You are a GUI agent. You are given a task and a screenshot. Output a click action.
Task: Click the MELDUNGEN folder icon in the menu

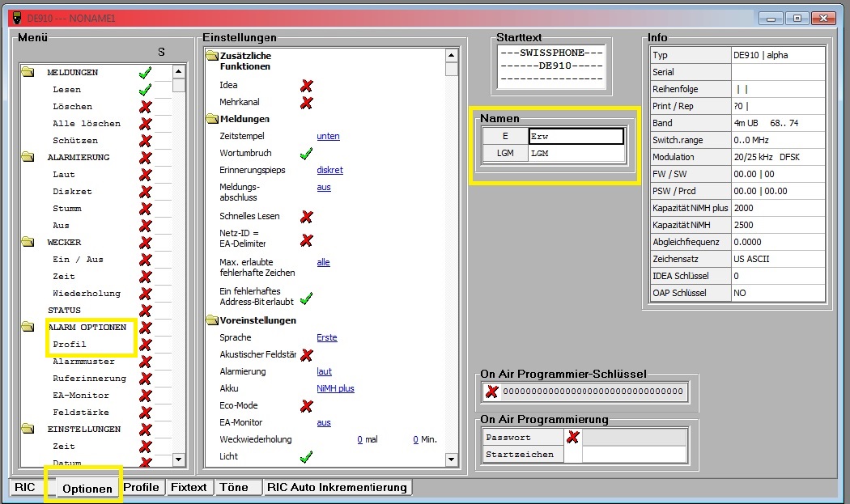(28, 73)
